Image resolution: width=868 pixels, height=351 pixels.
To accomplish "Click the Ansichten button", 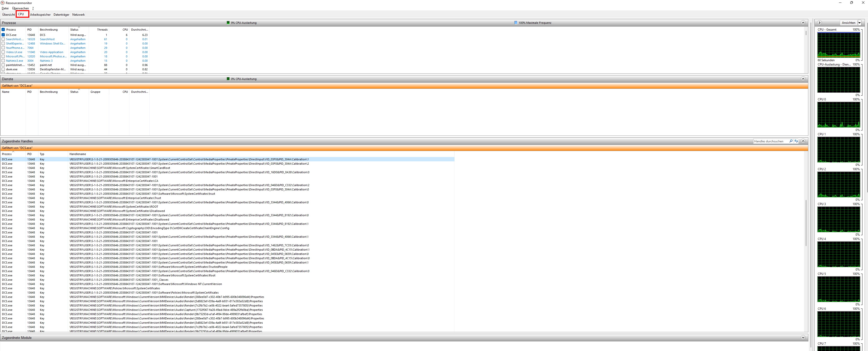I will click(849, 23).
